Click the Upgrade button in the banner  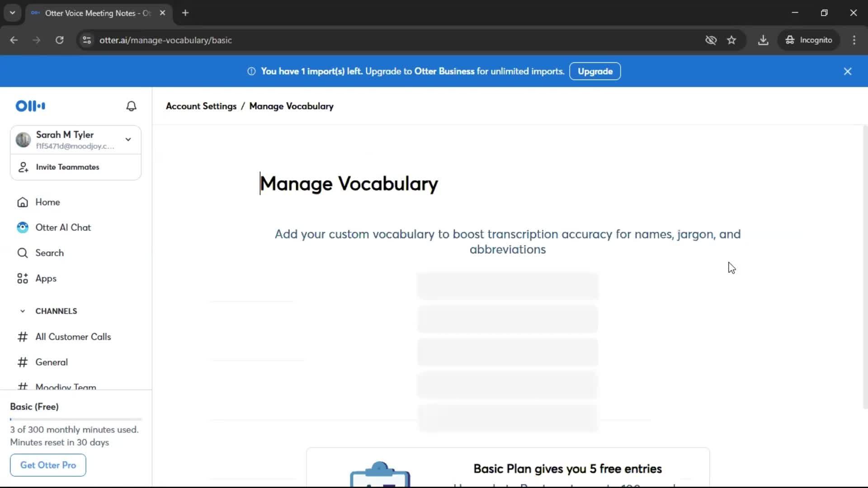click(x=595, y=71)
